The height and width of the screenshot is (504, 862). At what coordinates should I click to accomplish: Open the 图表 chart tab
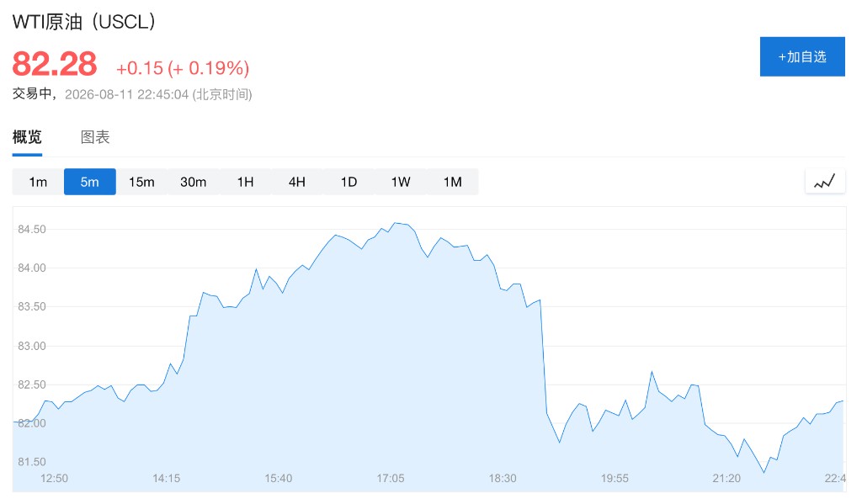(95, 137)
